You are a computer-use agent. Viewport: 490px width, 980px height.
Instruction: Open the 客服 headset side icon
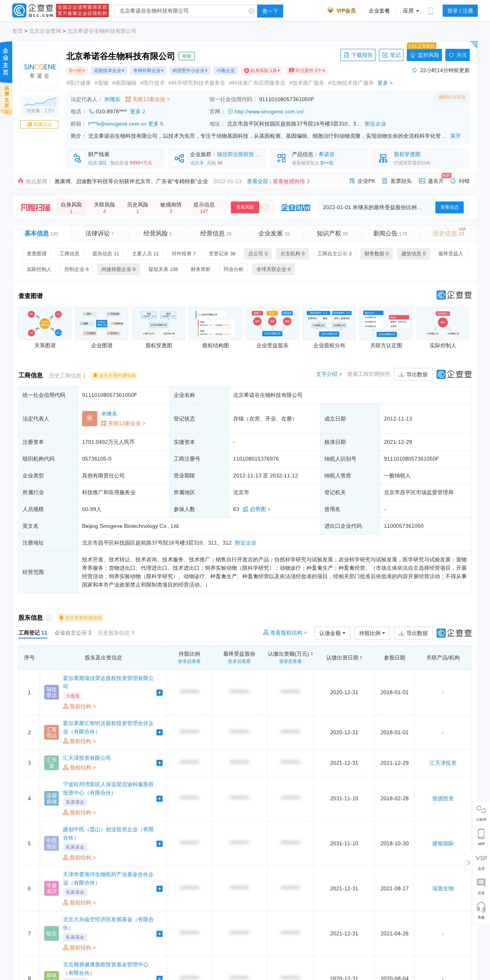481,911
